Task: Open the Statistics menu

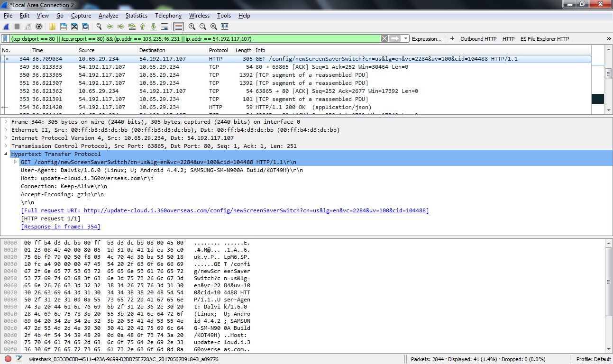Action: coord(136,16)
